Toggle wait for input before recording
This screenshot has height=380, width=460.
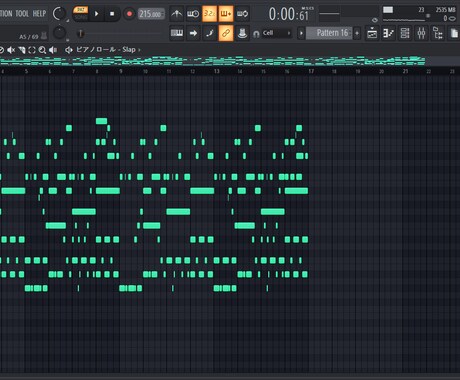point(193,14)
